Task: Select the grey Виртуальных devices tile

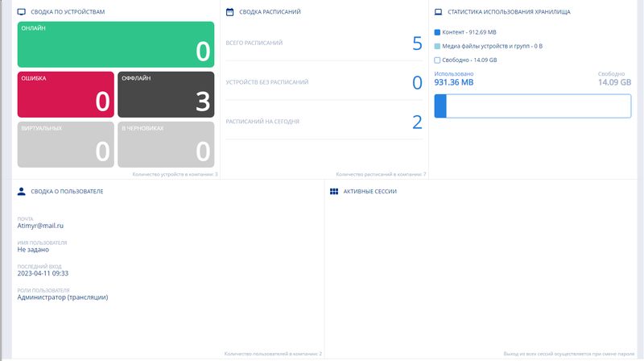Action: click(65, 144)
